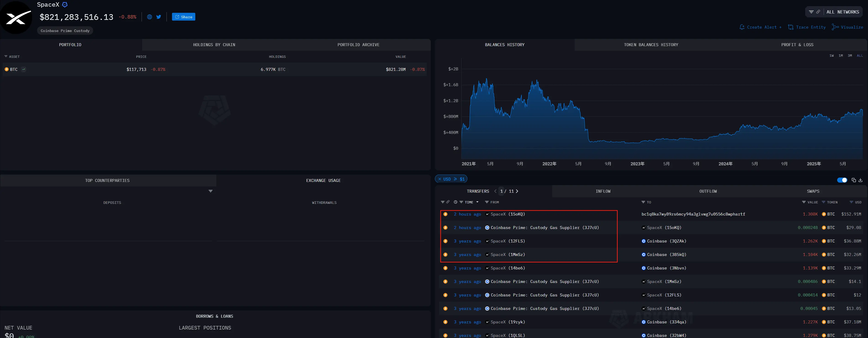This screenshot has width=868, height=338.
Task: Click the Borrows & Loans heading
Action: [215, 317]
